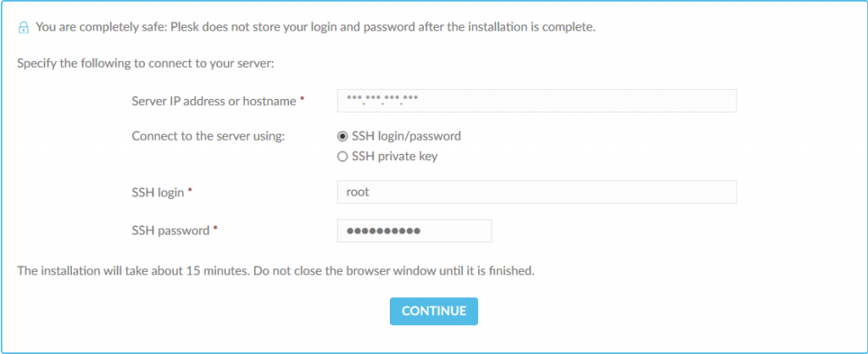Click the 'SSH login' field label
This screenshot has width=868, height=354.
point(158,192)
